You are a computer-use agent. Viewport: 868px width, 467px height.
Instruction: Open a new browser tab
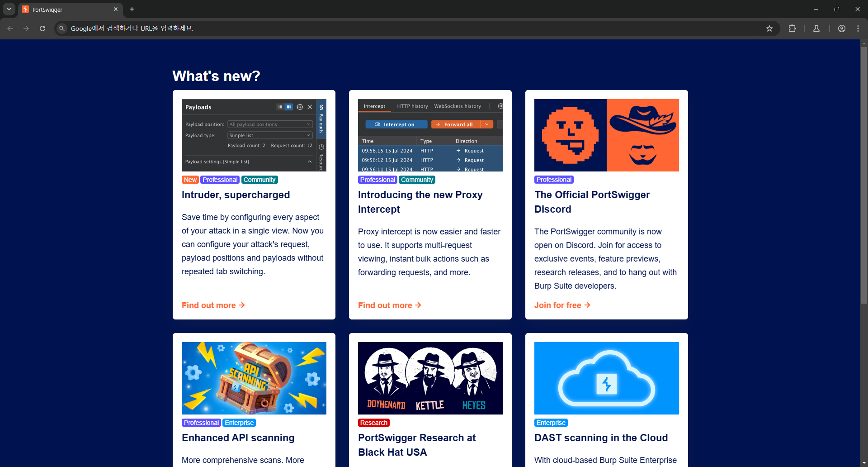tap(132, 9)
